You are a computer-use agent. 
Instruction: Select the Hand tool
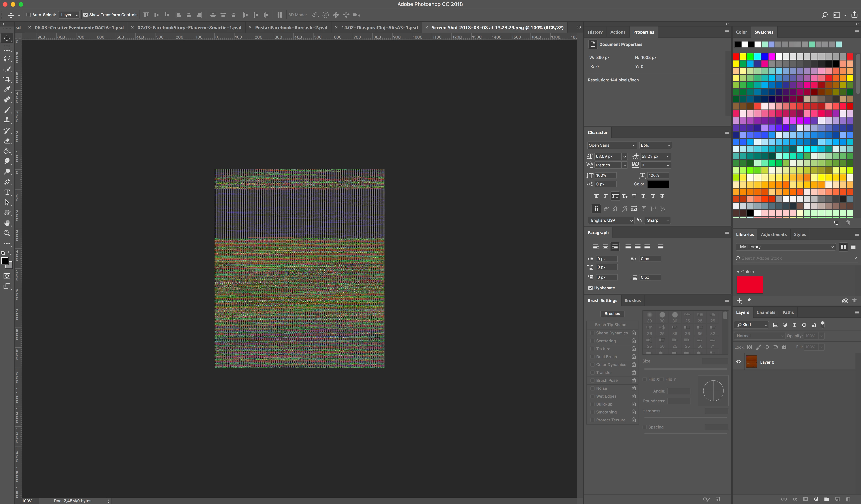pyautogui.click(x=7, y=223)
